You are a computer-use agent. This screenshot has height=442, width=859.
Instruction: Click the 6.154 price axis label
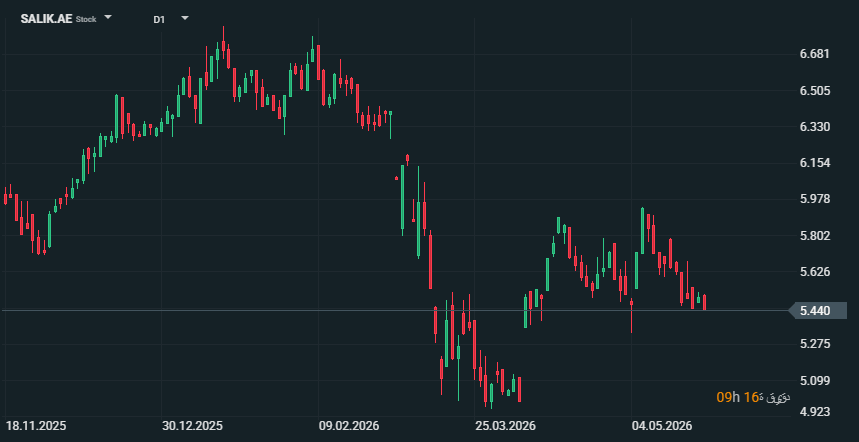[x=815, y=163]
